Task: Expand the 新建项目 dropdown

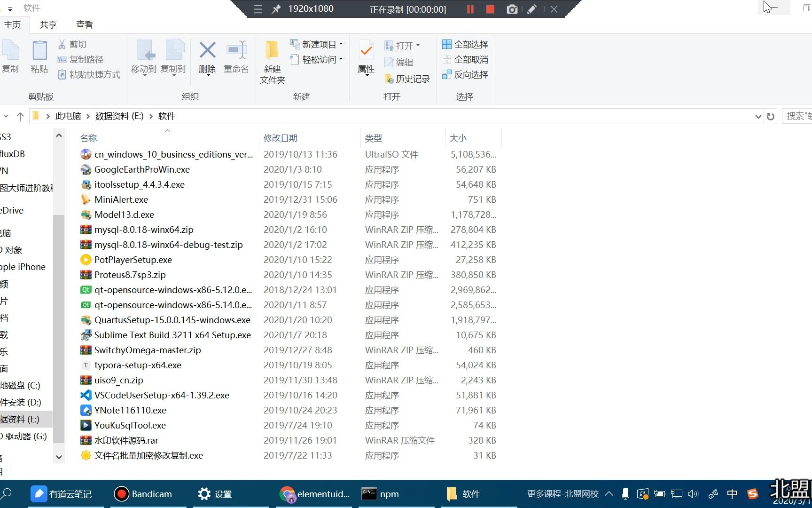Action: pos(341,44)
